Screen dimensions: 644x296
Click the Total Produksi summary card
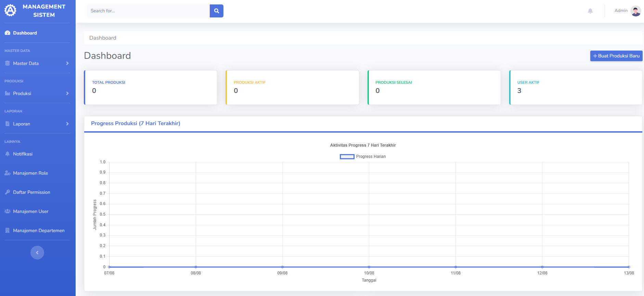click(151, 88)
